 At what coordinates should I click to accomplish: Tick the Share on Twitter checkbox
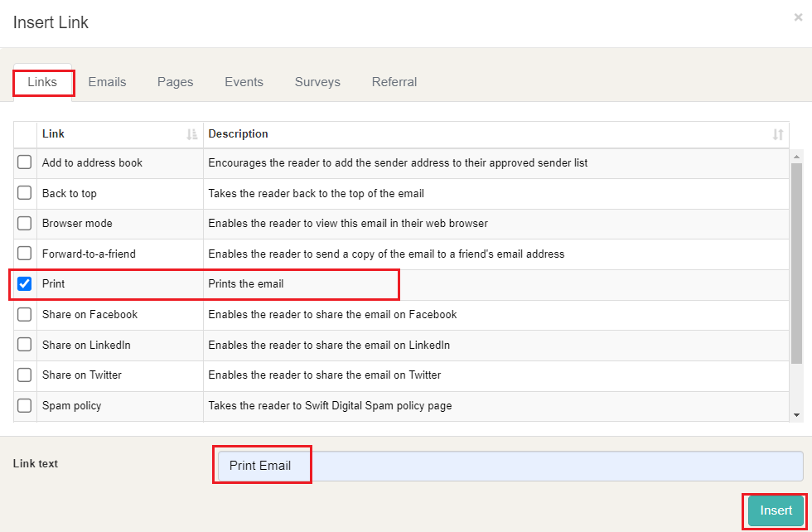24,375
